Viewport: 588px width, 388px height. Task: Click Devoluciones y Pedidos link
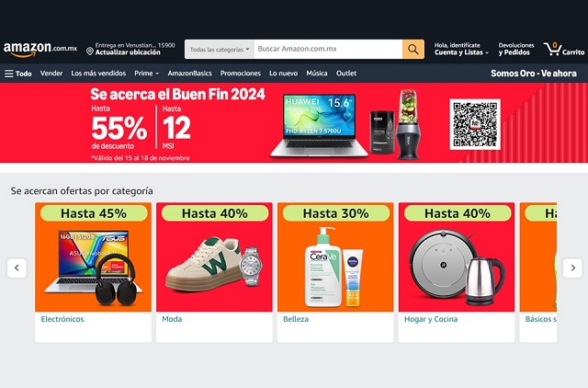516,49
